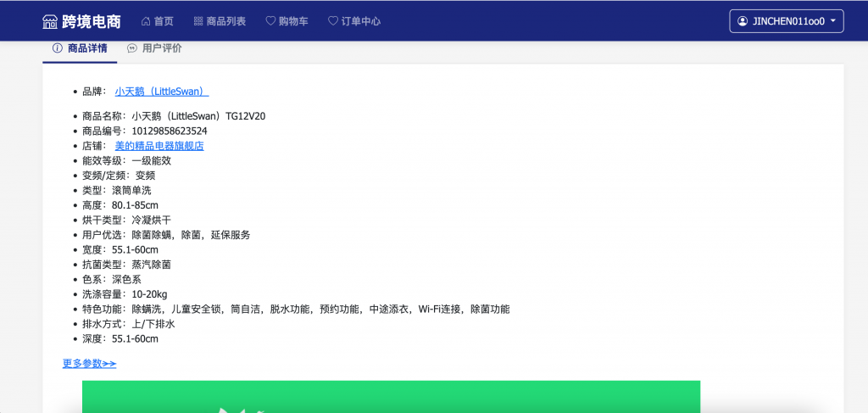Click the speech bubble icon on 用户评价 tab

pyautogui.click(x=132, y=48)
